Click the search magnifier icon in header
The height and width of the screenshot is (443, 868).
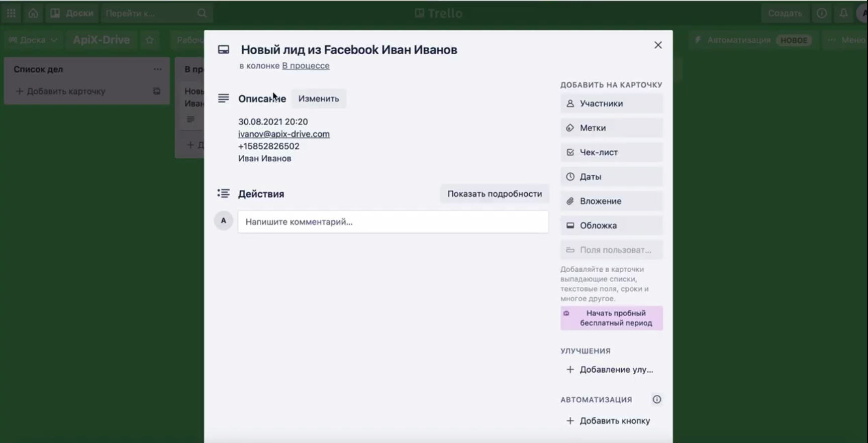click(202, 14)
